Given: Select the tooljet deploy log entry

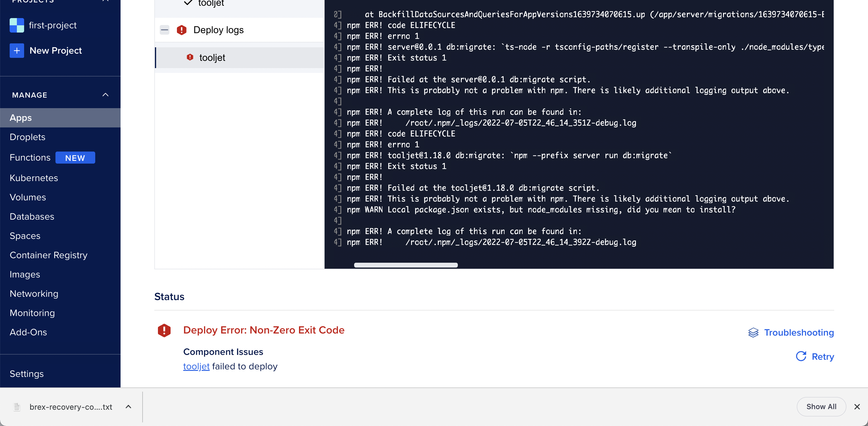Looking at the screenshot, I should click(212, 57).
